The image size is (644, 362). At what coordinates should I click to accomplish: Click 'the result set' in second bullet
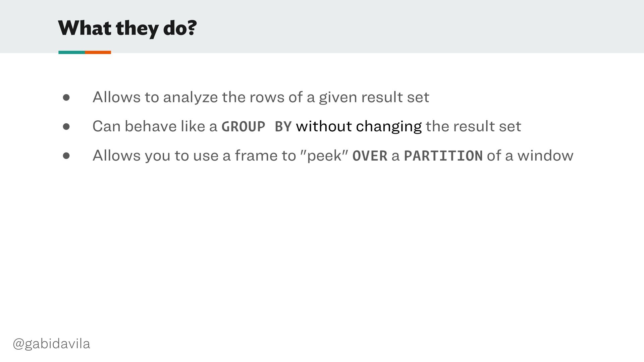[473, 127]
